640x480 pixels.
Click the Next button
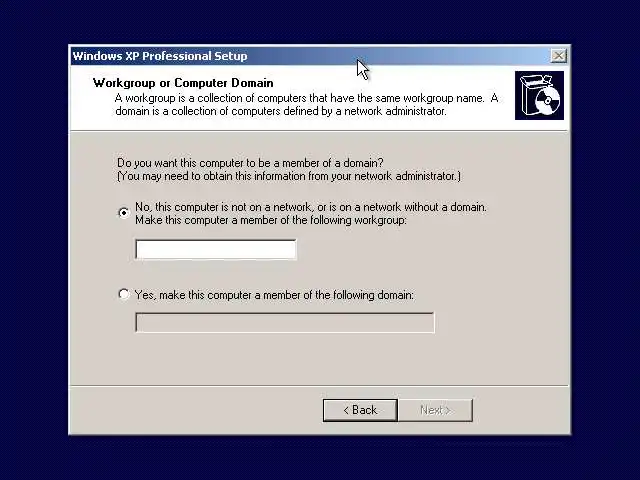(x=436, y=410)
